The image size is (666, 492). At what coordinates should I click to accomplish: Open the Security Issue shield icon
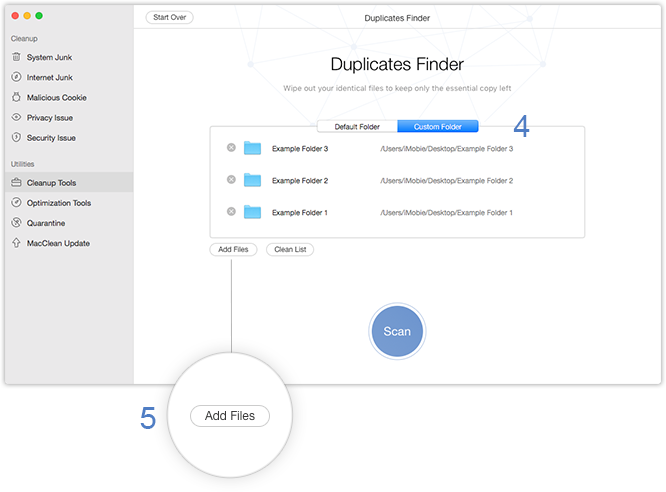tap(16, 137)
